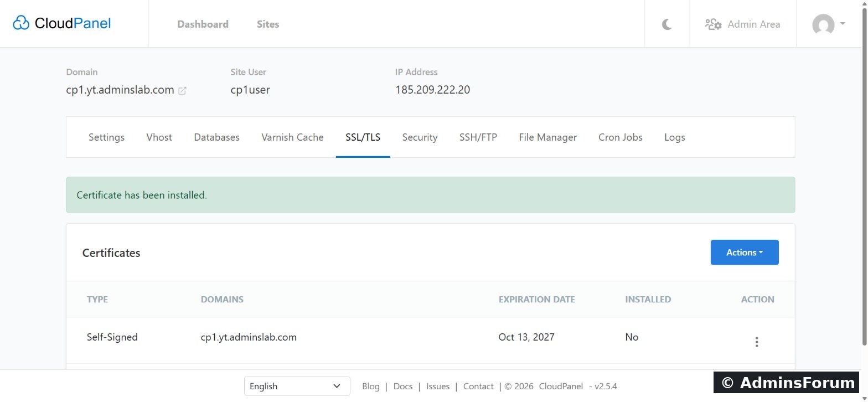Click the Oct 13, 2027 expiration date
Screen dimensions: 868x402
(x=526, y=337)
